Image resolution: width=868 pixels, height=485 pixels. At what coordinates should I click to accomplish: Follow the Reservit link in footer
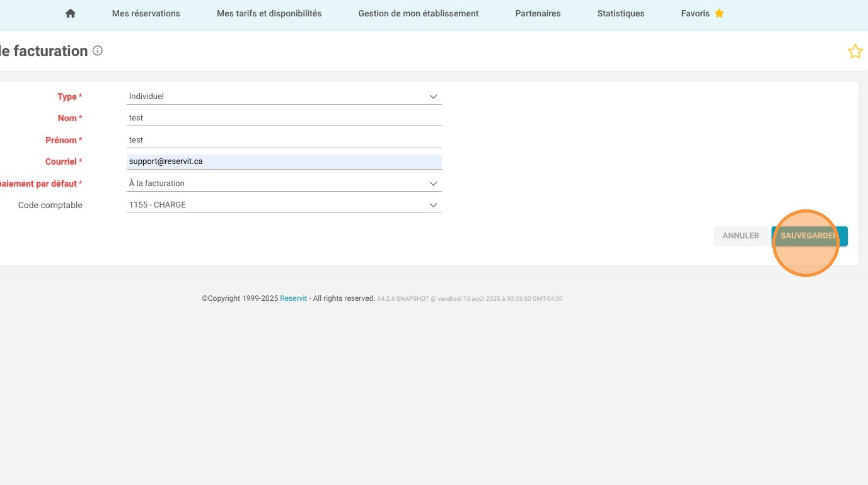pyautogui.click(x=293, y=298)
